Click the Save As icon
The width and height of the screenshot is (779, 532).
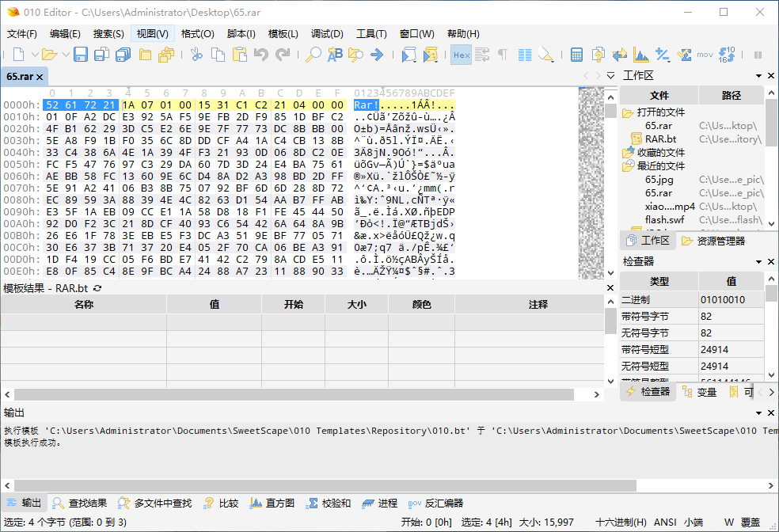pos(101,54)
